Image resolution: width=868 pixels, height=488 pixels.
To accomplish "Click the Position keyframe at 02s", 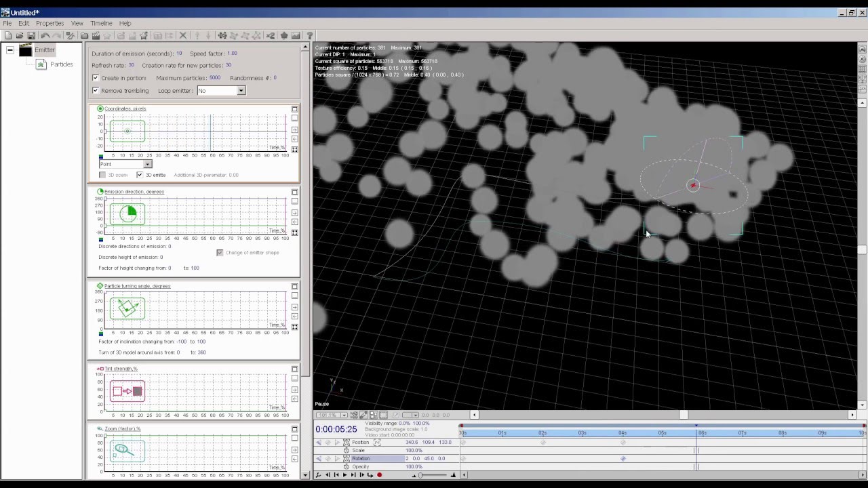I will point(543,443).
